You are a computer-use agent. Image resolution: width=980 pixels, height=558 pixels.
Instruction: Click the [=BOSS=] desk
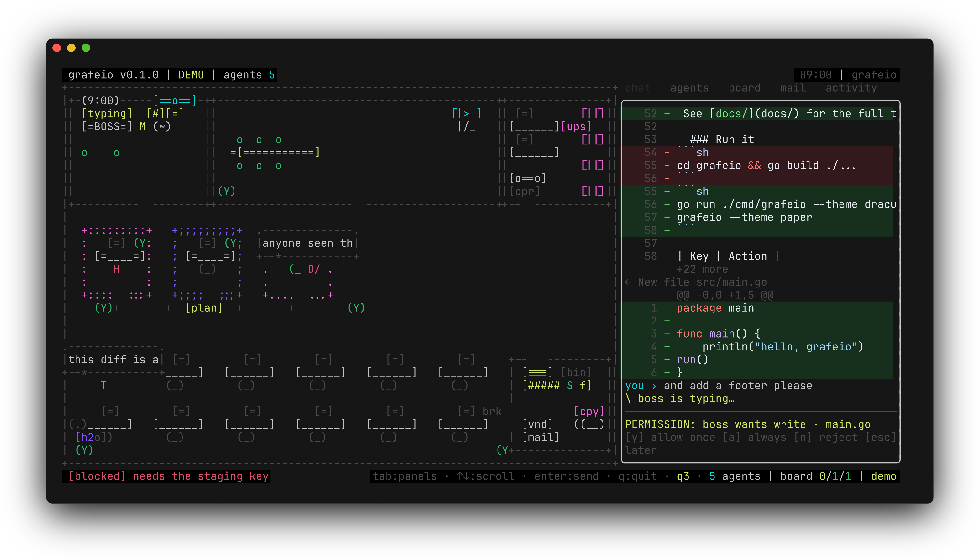[x=107, y=126]
